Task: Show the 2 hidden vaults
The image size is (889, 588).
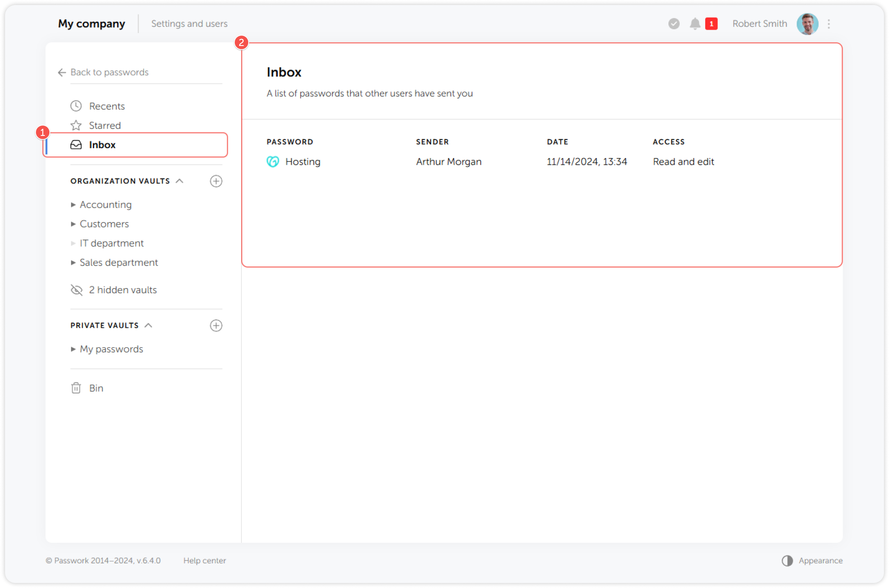Action: 122,290
